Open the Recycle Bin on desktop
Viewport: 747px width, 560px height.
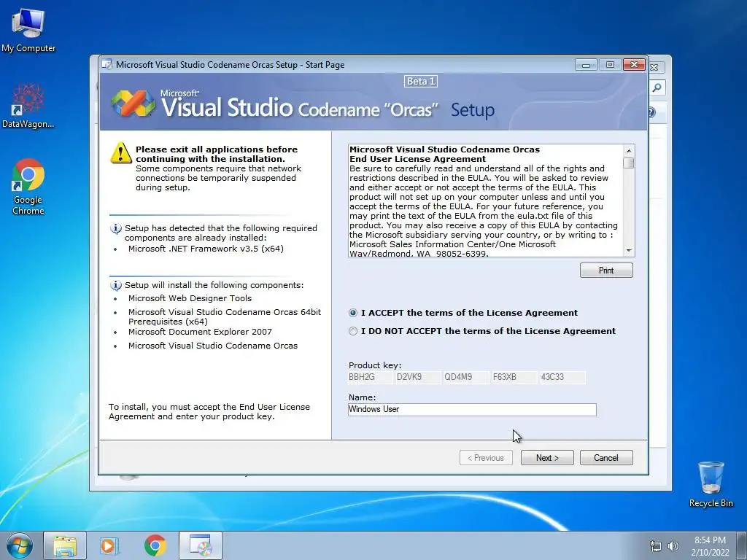(711, 484)
